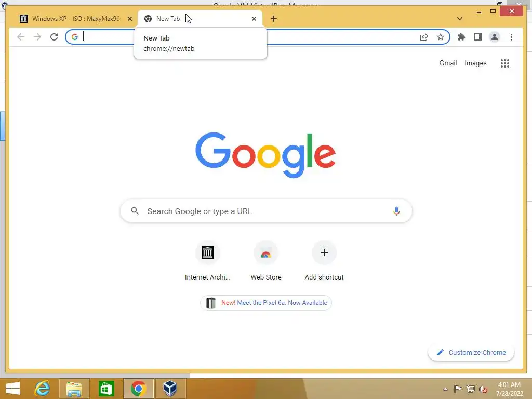Reload the page with refresh icon

54,37
